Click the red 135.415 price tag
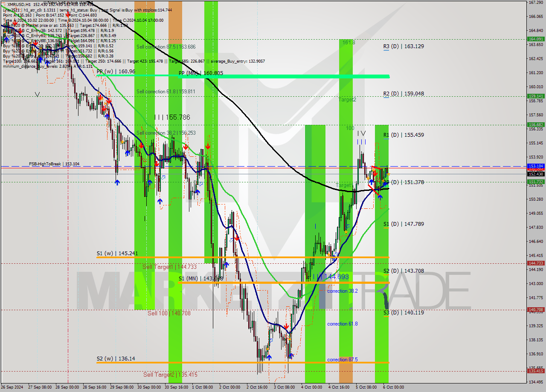 coord(536,371)
